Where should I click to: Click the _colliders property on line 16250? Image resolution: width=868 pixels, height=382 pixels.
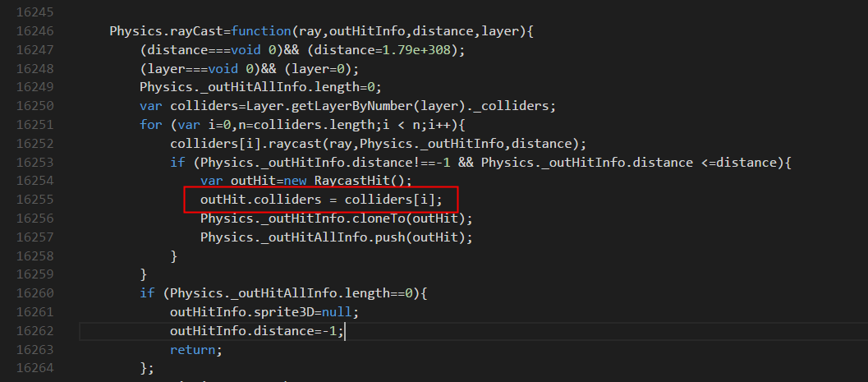(512, 106)
